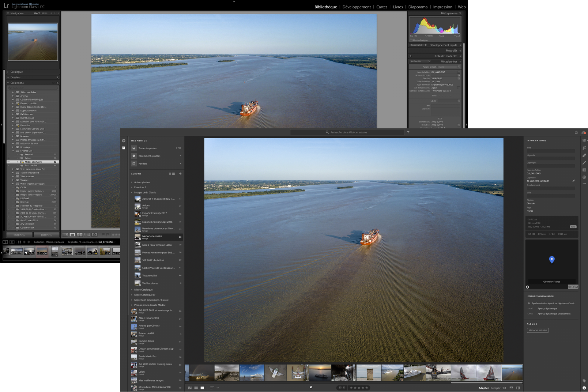Open Bibliothèque module

326,7
